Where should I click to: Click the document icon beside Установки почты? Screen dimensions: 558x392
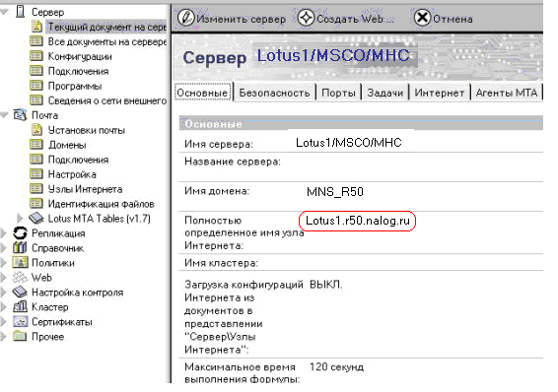click(36, 130)
